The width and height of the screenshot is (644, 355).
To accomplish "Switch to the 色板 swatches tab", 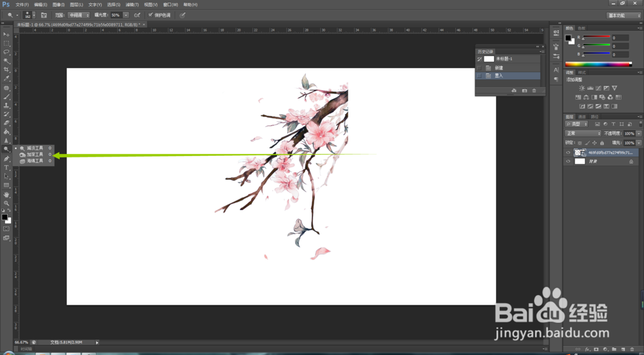I will pyautogui.click(x=581, y=28).
